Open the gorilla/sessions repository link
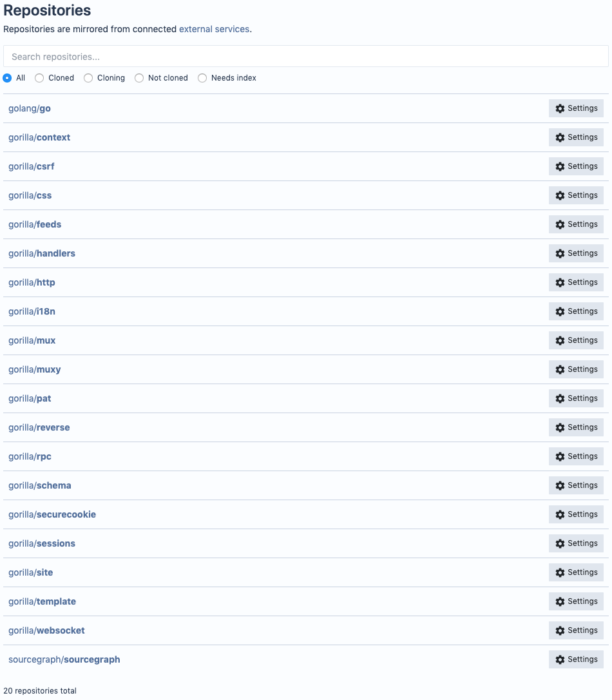Viewport: 612px width, 700px height. pyautogui.click(x=42, y=544)
